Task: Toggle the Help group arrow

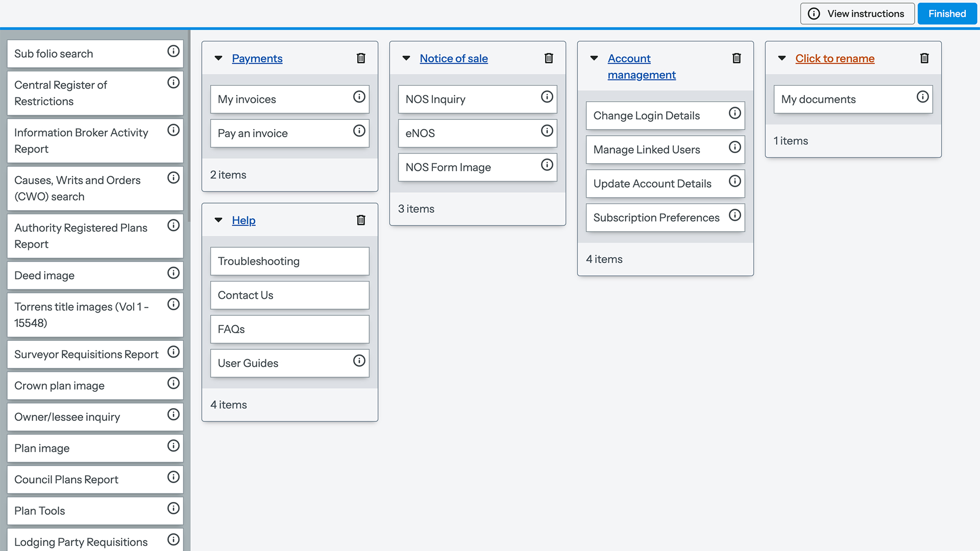Action: (218, 220)
